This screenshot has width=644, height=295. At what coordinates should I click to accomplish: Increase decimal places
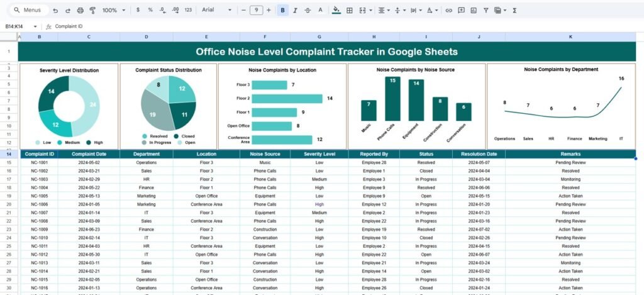coord(175,10)
